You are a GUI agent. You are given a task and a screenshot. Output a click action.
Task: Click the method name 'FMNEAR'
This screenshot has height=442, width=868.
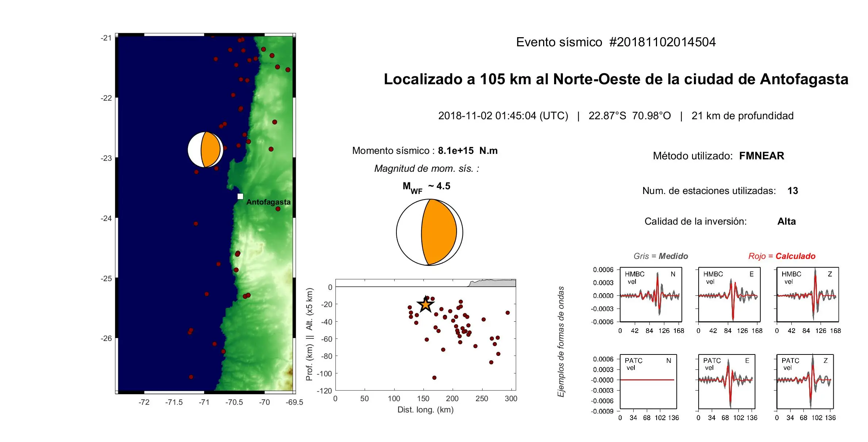coord(761,156)
